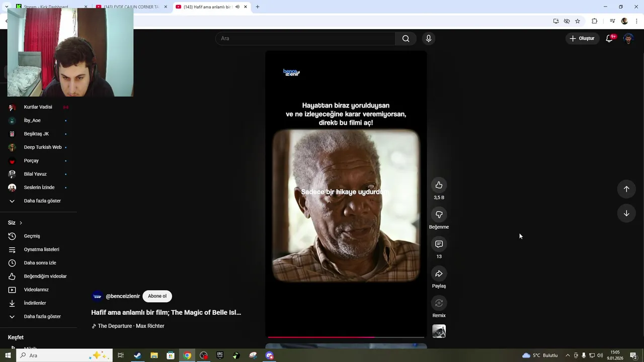Viewport: 644px width, 362px height.
Task: Open the weather widget 5°C Bulutlu
Action: tap(539, 355)
